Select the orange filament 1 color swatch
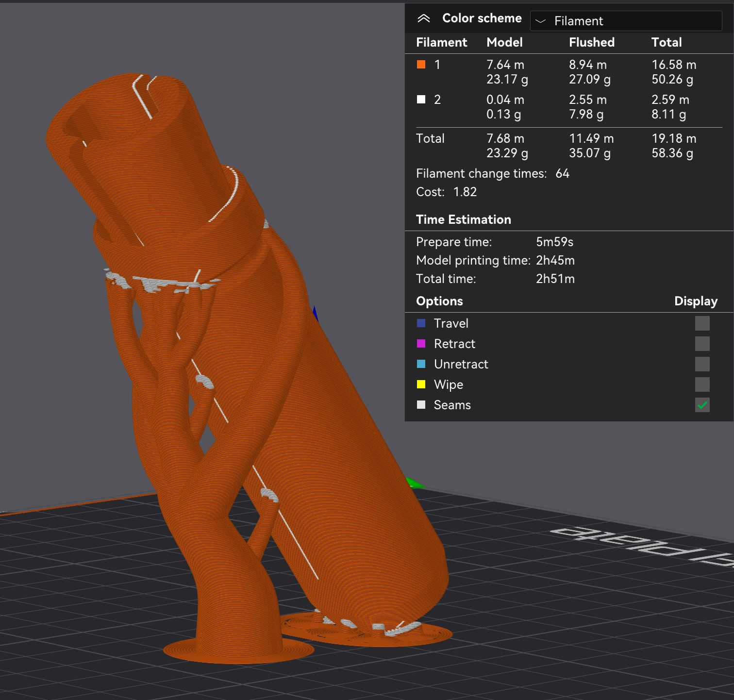 point(421,65)
